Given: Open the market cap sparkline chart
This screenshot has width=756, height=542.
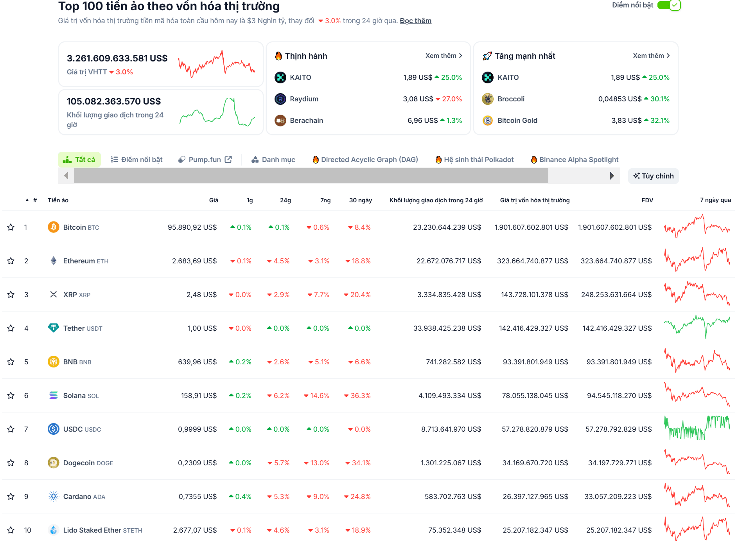Looking at the screenshot, I should point(217,64).
